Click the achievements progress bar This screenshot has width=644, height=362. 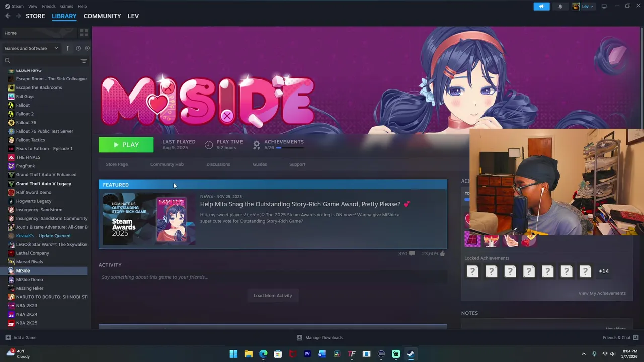tap(290, 148)
